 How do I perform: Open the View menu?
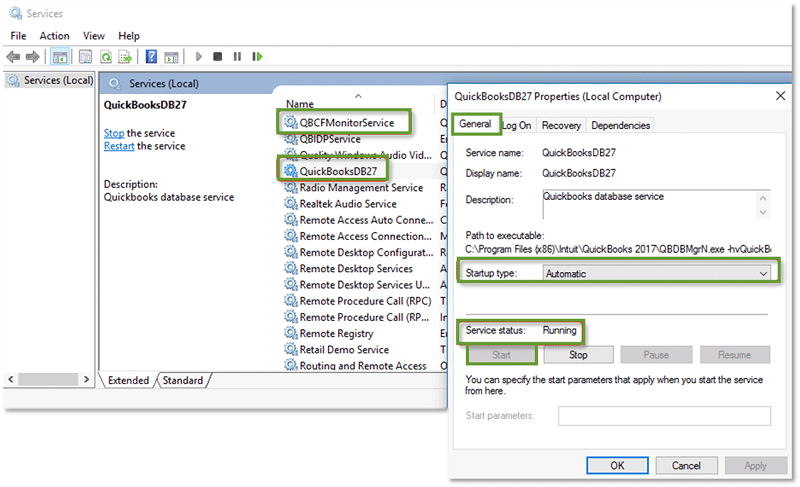pos(94,36)
